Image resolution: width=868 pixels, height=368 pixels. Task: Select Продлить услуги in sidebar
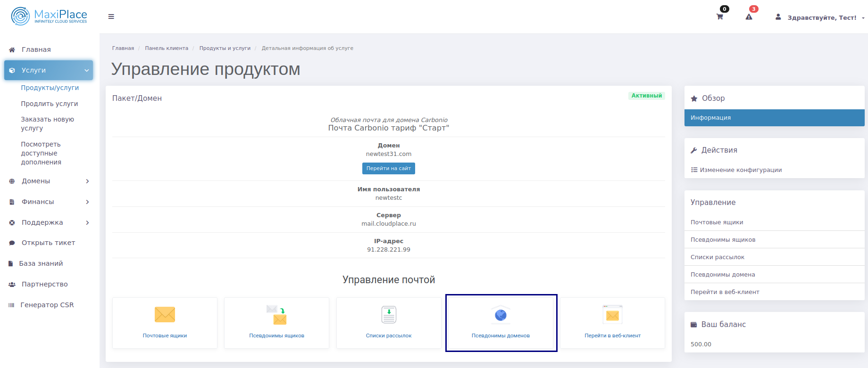point(50,104)
